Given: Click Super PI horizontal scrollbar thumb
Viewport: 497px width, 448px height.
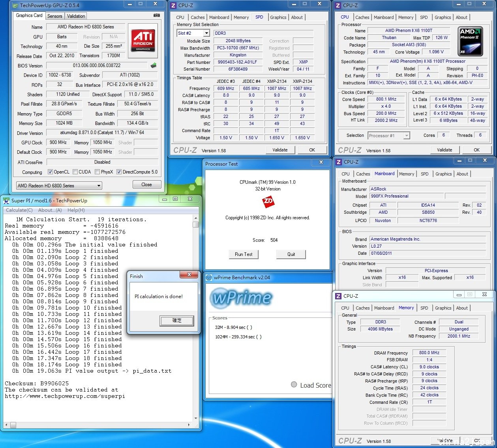Looking at the screenshot, I should 13,425.
